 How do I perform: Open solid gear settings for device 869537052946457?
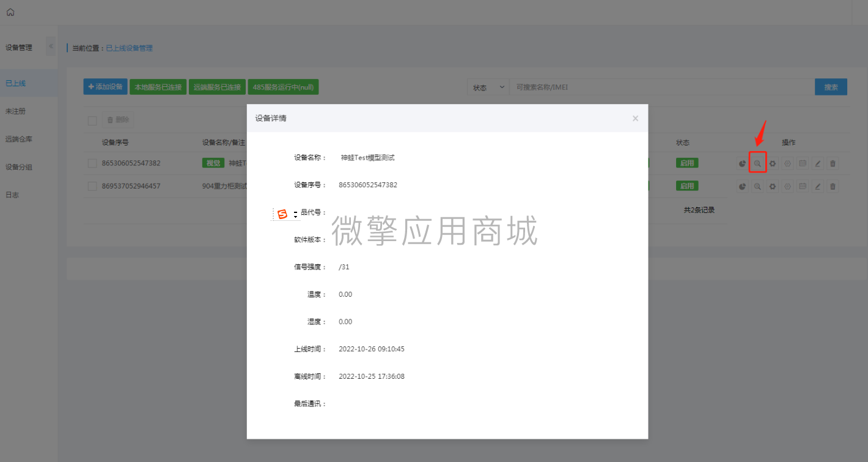pos(773,186)
